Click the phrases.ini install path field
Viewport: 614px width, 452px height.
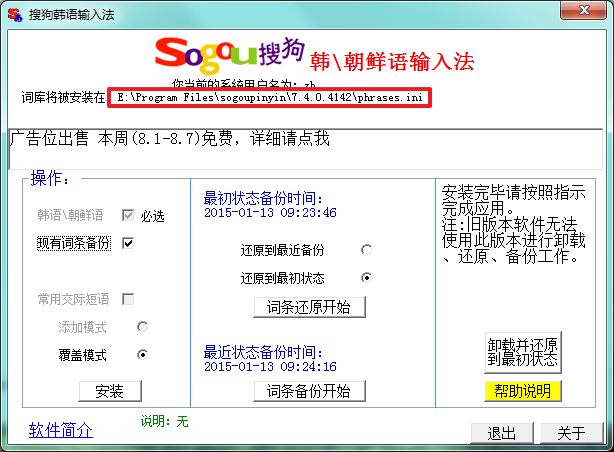pyautogui.click(x=269, y=98)
